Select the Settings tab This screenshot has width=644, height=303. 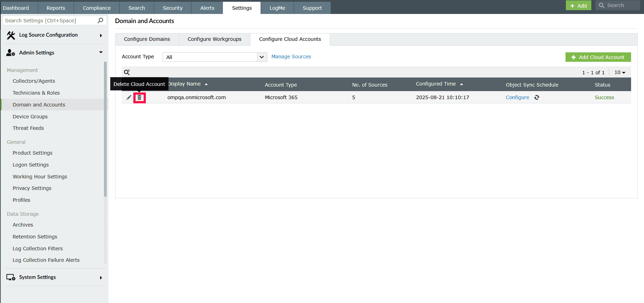pyautogui.click(x=242, y=8)
